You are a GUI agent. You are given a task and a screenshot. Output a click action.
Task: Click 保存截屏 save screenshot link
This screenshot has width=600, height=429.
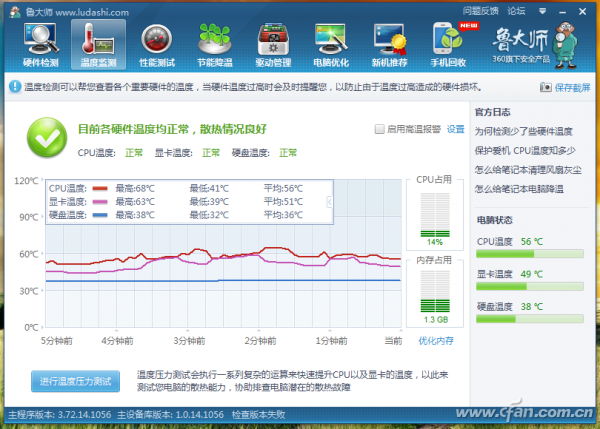[572, 88]
